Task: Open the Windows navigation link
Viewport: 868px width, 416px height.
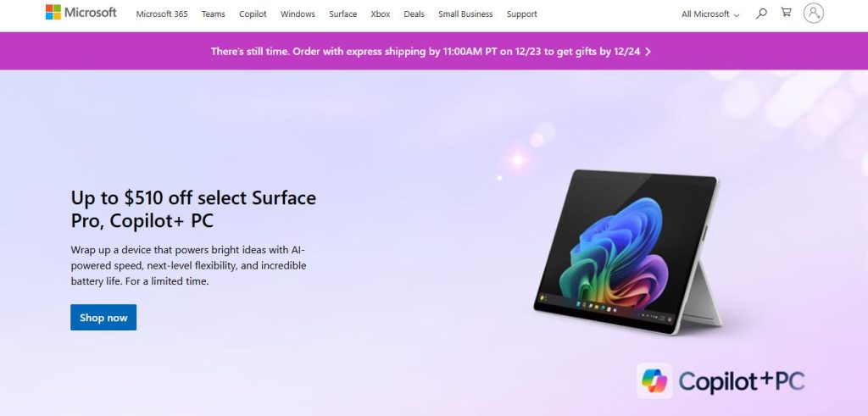Action: pos(298,14)
